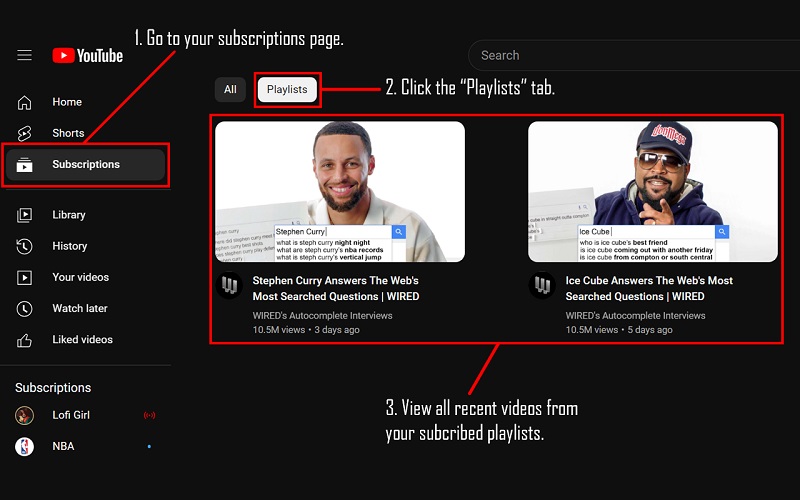800x500 pixels.
Task: Open History in the sidebar
Action: coord(69,246)
